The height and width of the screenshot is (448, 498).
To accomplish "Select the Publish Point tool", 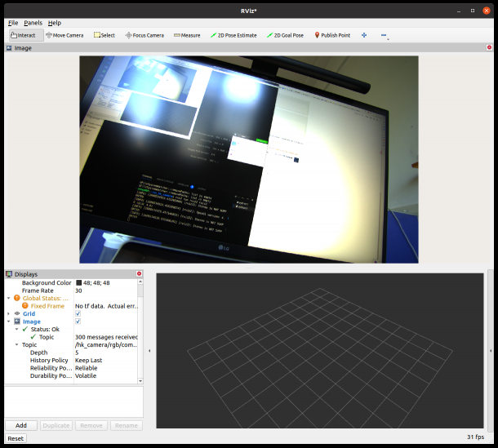I will pos(332,35).
